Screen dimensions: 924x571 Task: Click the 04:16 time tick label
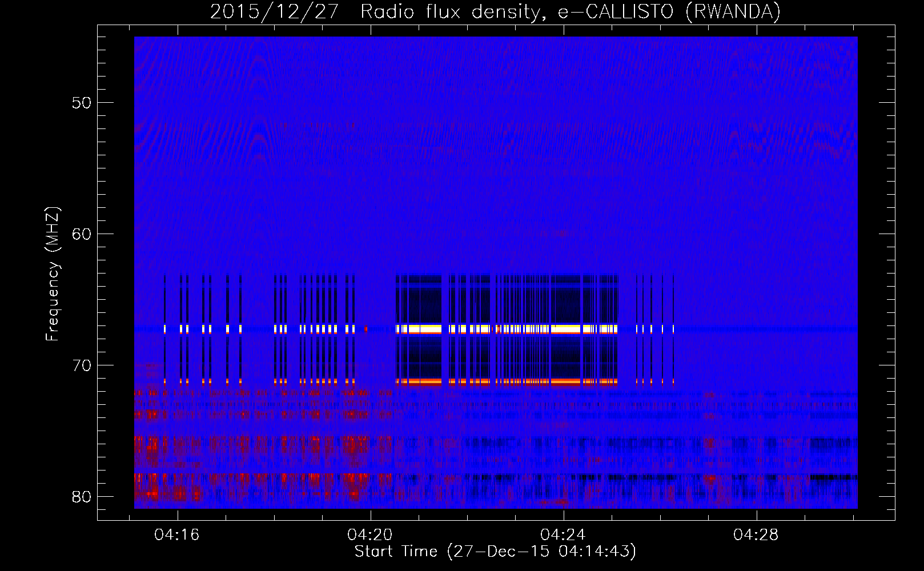tap(177, 535)
